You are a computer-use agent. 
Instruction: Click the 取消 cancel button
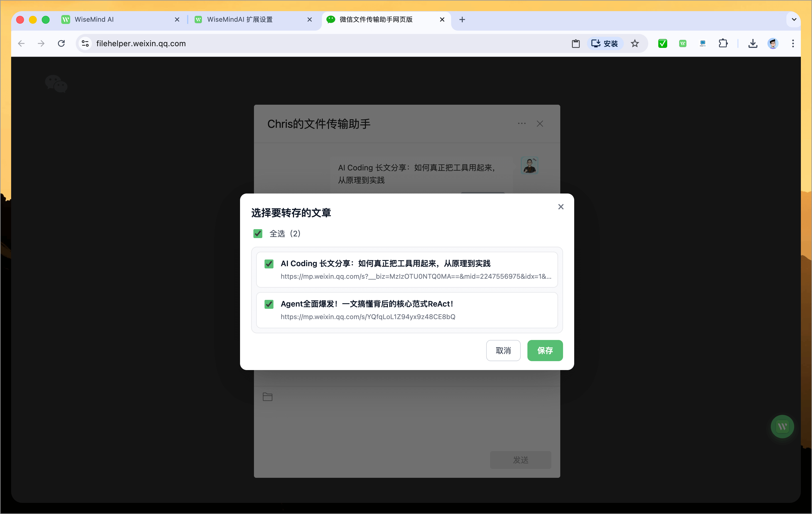[503, 351]
